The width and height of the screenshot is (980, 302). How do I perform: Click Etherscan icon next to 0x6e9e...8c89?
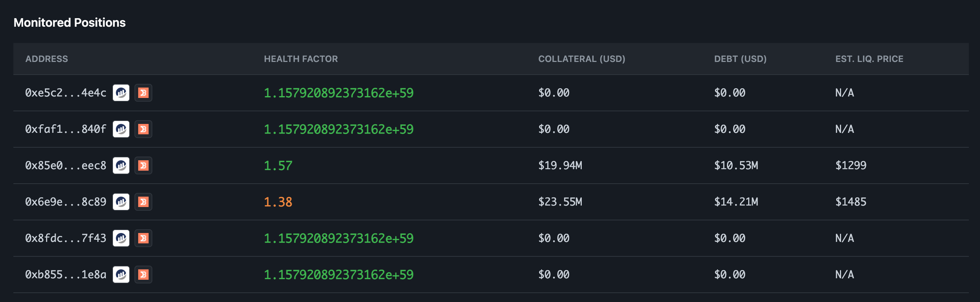click(121, 202)
